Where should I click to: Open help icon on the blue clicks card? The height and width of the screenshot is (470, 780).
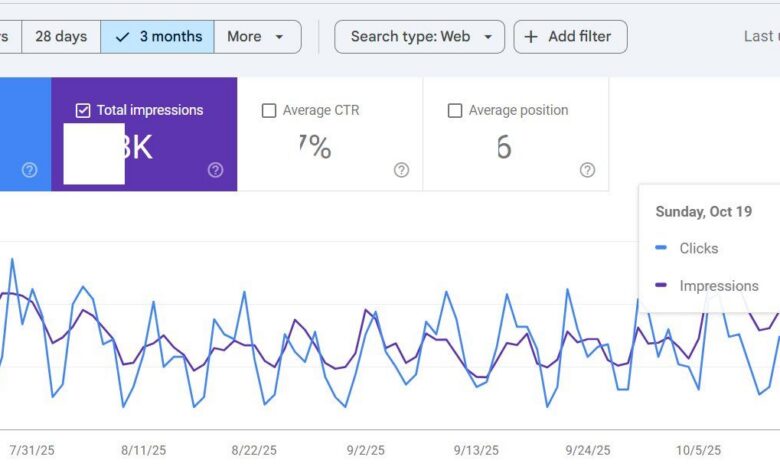(x=29, y=170)
